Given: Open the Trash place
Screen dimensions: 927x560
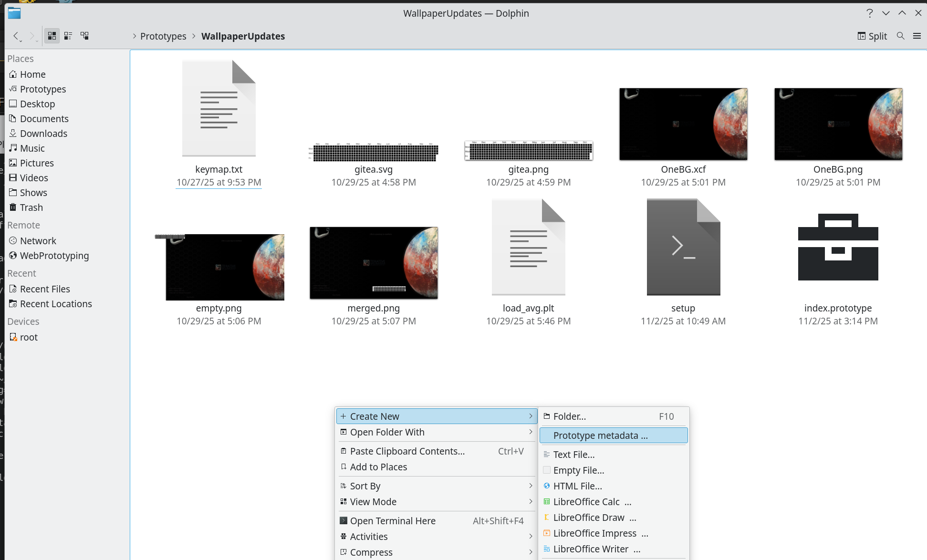Looking at the screenshot, I should tap(31, 207).
